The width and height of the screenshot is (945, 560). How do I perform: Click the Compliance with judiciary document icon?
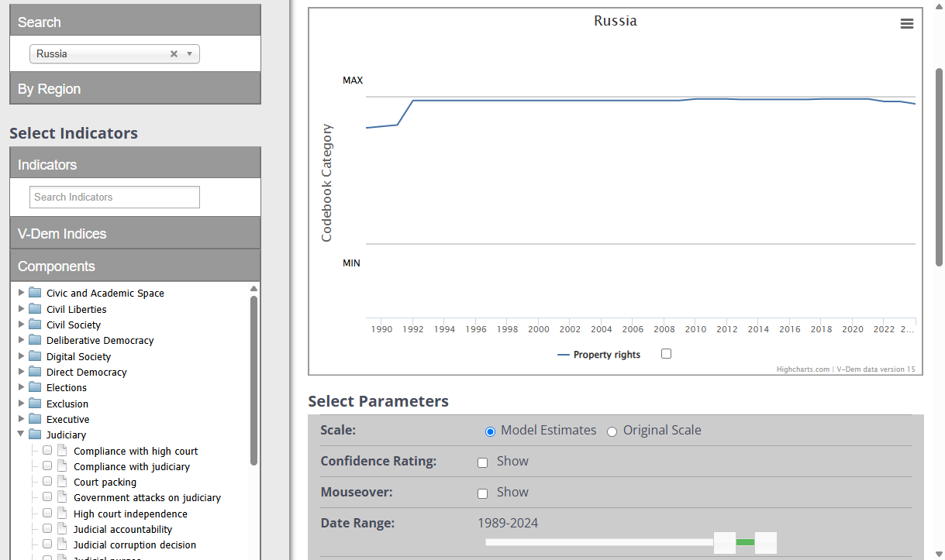(x=63, y=466)
